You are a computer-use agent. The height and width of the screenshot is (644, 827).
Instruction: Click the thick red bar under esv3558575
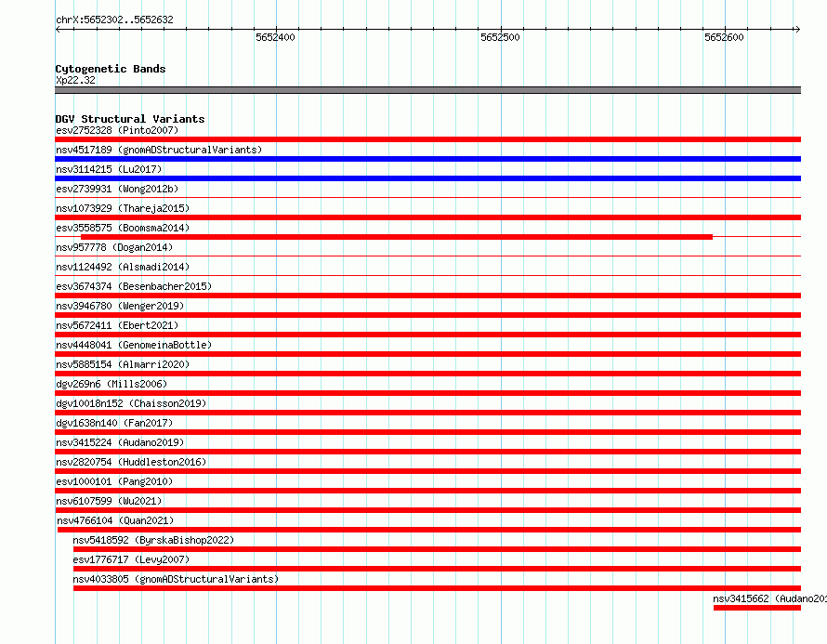click(397, 237)
